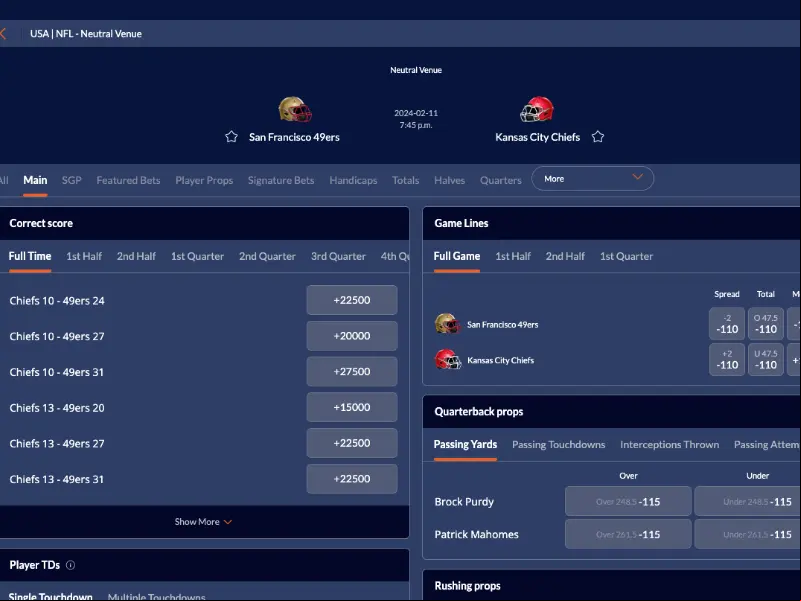Screen dimensions: 801x601
Task: Pick Chiefs +2 spread at -110
Action: (x=727, y=359)
